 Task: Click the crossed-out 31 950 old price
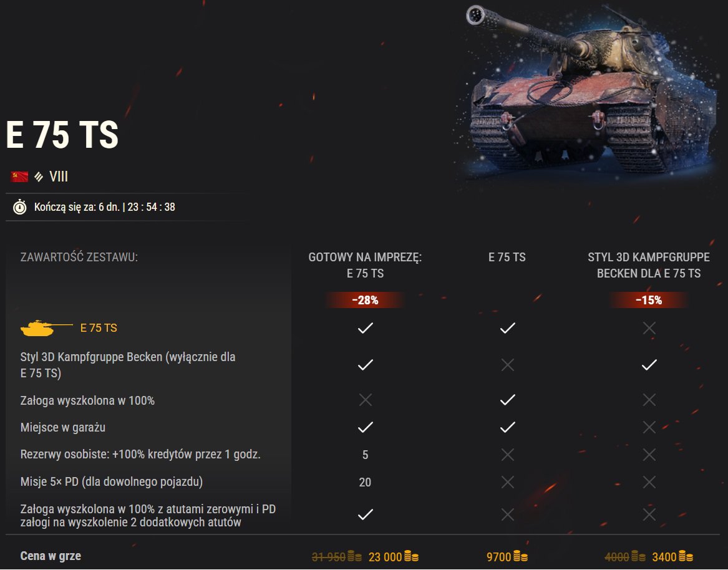coord(329,556)
